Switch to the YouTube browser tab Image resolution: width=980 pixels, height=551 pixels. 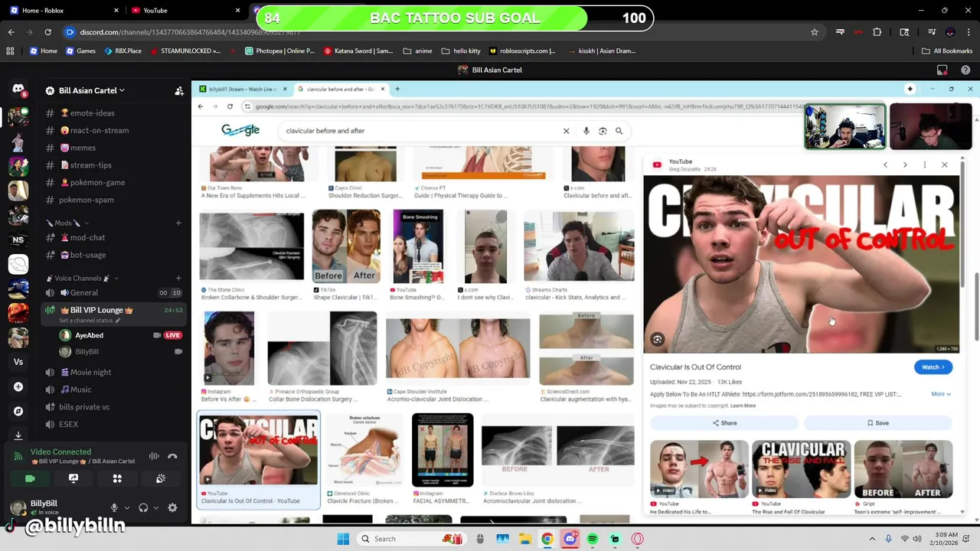pyautogui.click(x=184, y=10)
